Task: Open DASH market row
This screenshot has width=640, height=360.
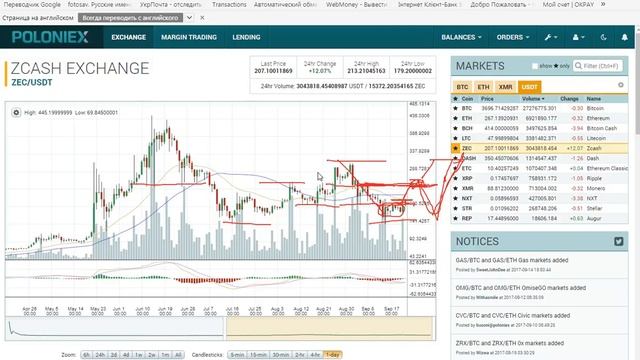Action: click(539, 158)
